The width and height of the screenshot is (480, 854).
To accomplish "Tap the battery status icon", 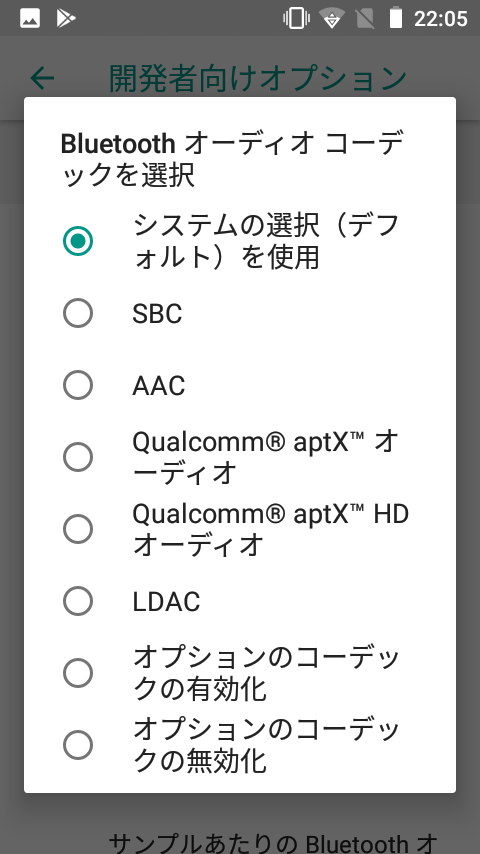I will tap(396, 18).
